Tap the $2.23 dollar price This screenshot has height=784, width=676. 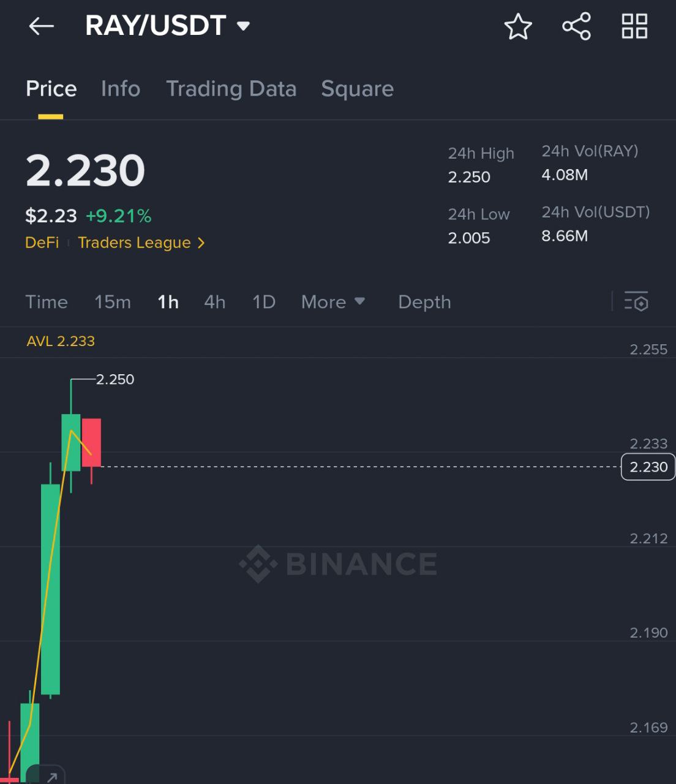(51, 216)
